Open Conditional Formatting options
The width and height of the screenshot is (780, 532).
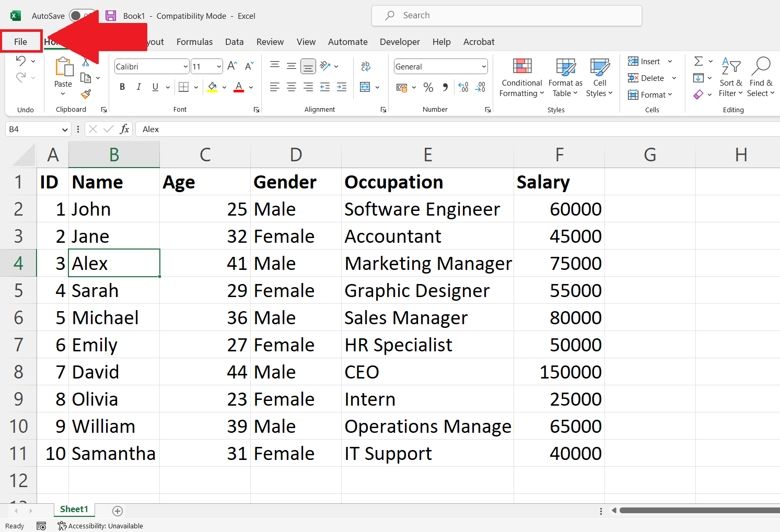tap(521, 77)
